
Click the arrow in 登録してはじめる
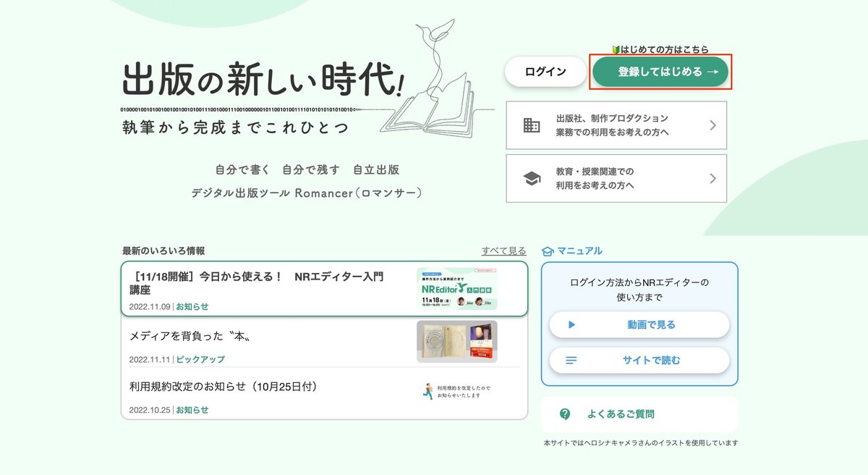(x=712, y=72)
